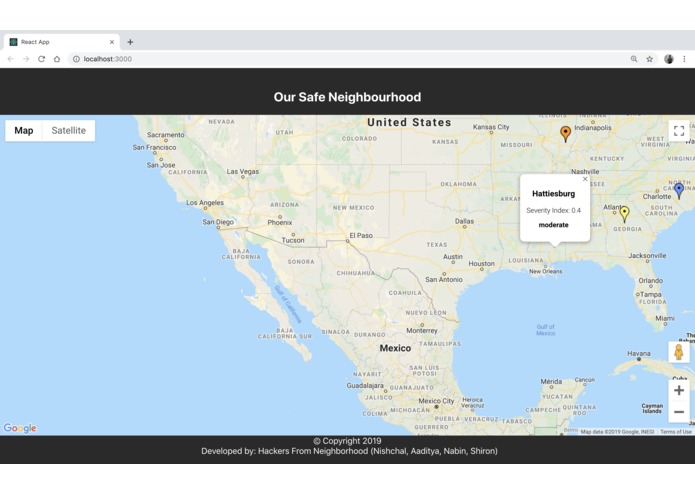
Task: Click the New Orleans city label
Action: [x=546, y=271]
